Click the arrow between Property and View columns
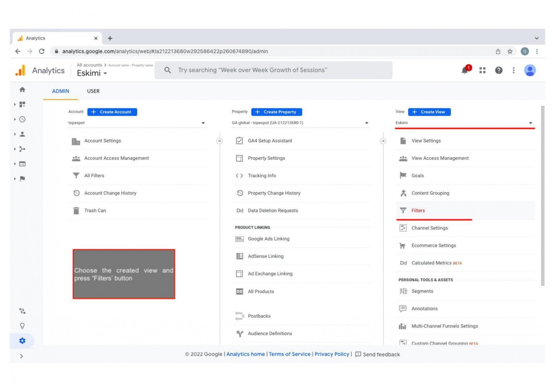Image resolution: width=555 pixels, height=392 pixels. pyautogui.click(x=383, y=141)
